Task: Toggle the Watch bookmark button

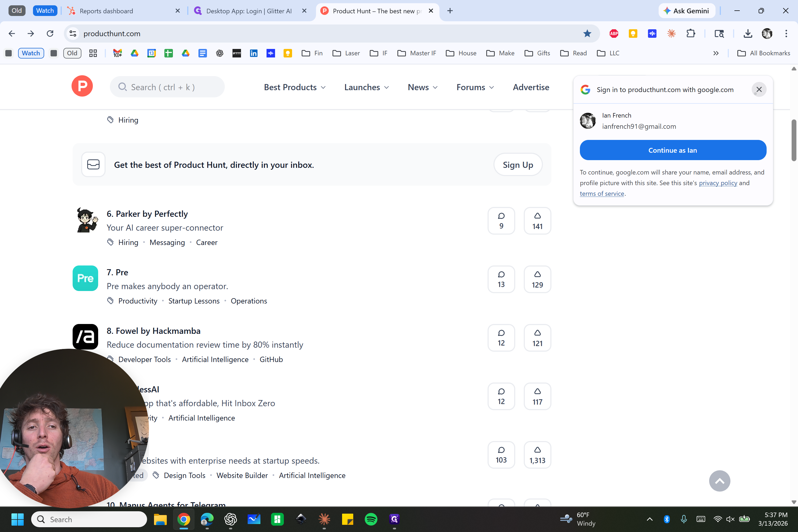Action: (x=31, y=53)
